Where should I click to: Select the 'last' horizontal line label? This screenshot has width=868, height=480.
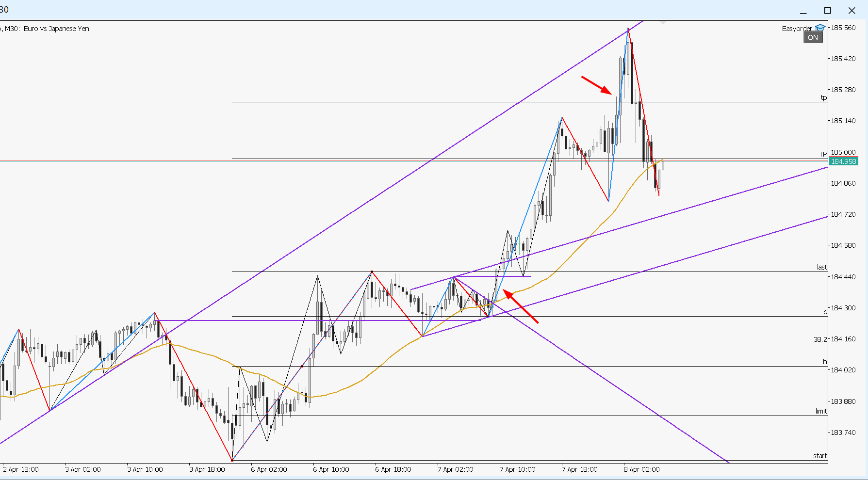click(821, 267)
